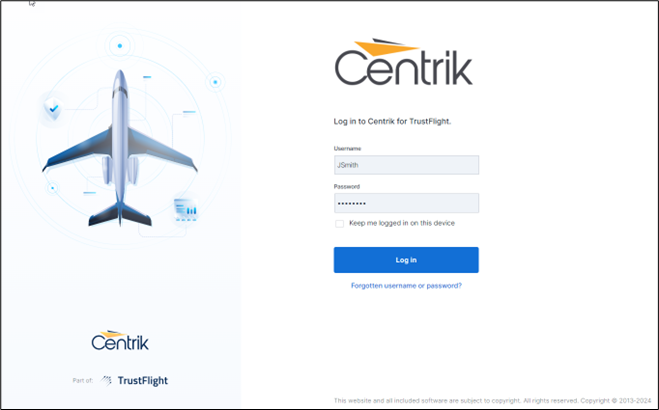Focus the Username field containing JSmith

(406, 165)
